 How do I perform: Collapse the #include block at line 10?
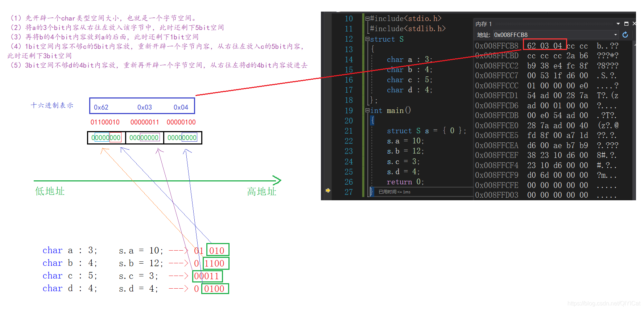tap(367, 18)
